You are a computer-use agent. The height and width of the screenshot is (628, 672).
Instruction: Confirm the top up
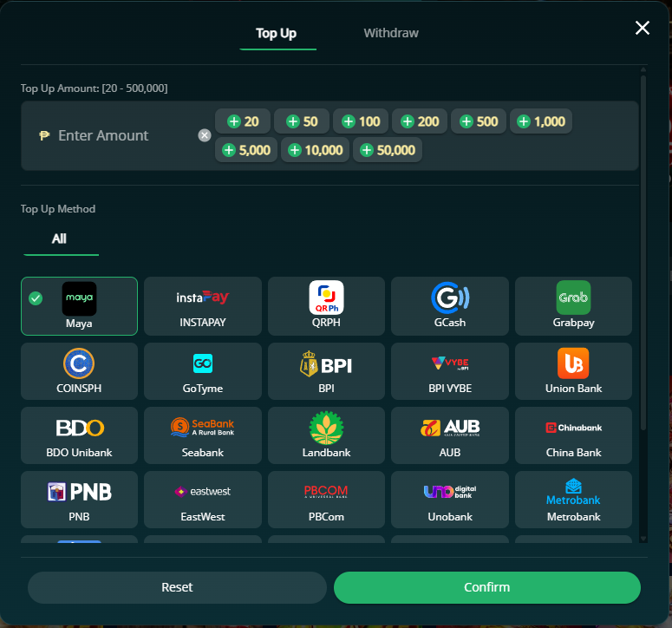click(486, 587)
